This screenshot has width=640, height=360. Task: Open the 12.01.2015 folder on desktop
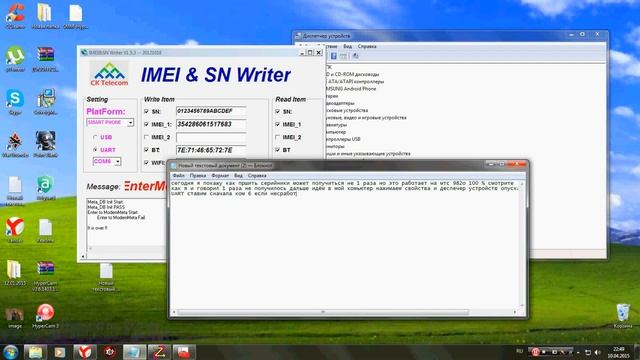(x=15, y=273)
